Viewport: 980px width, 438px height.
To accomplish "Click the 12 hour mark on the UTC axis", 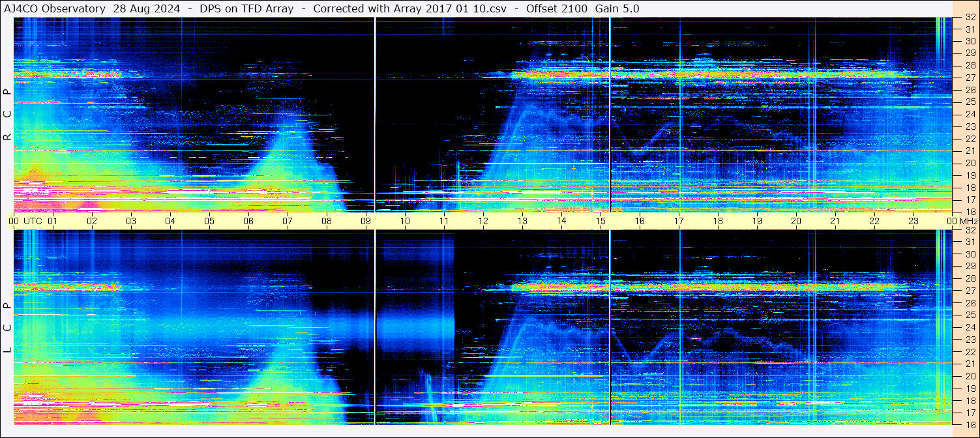I will click(x=483, y=221).
